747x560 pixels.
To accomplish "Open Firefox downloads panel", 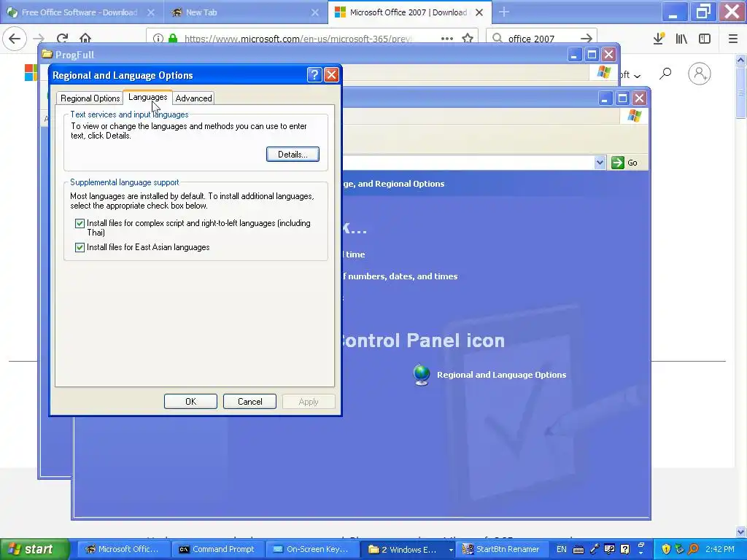I will pos(659,39).
